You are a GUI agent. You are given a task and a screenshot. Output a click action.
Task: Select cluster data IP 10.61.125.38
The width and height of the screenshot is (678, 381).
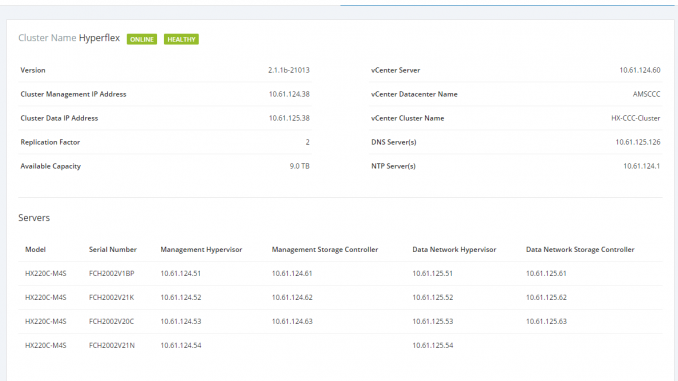click(x=289, y=118)
